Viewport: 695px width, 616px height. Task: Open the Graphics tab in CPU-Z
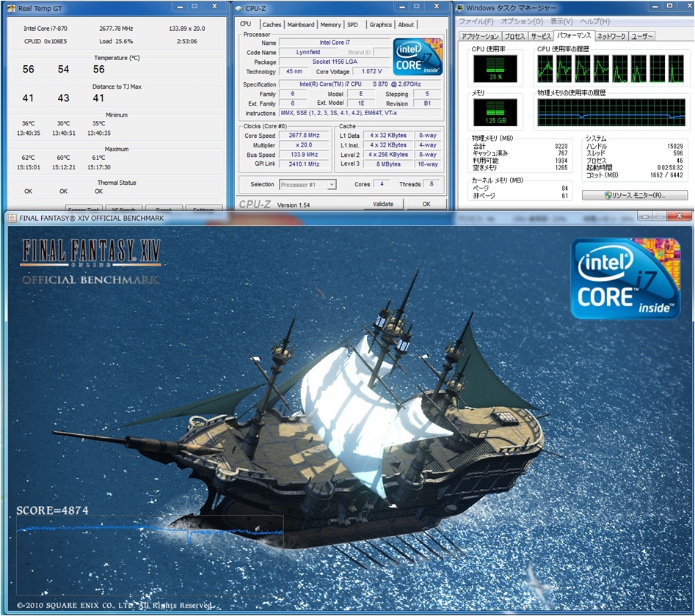click(380, 25)
